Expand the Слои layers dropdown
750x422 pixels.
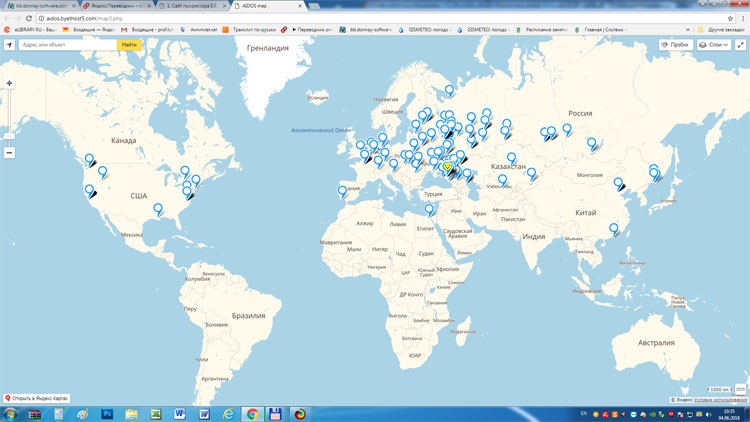pyautogui.click(x=713, y=45)
